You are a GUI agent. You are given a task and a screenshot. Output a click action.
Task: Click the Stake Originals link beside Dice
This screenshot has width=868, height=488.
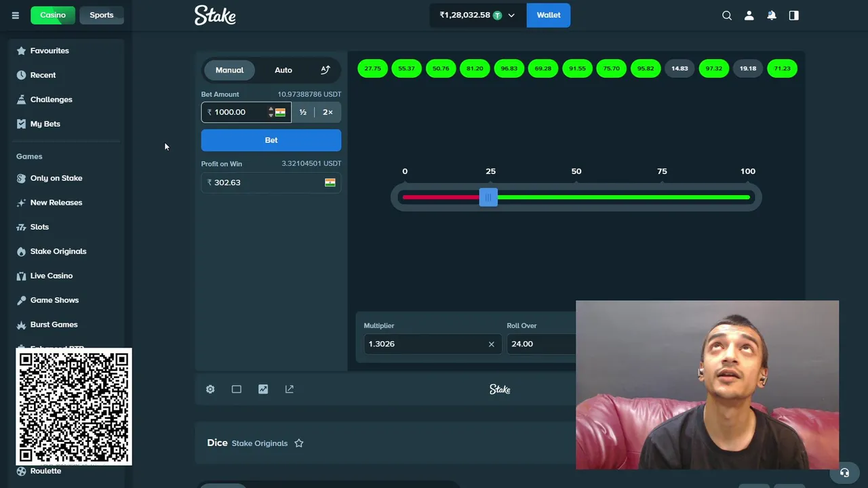tap(260, 443)
